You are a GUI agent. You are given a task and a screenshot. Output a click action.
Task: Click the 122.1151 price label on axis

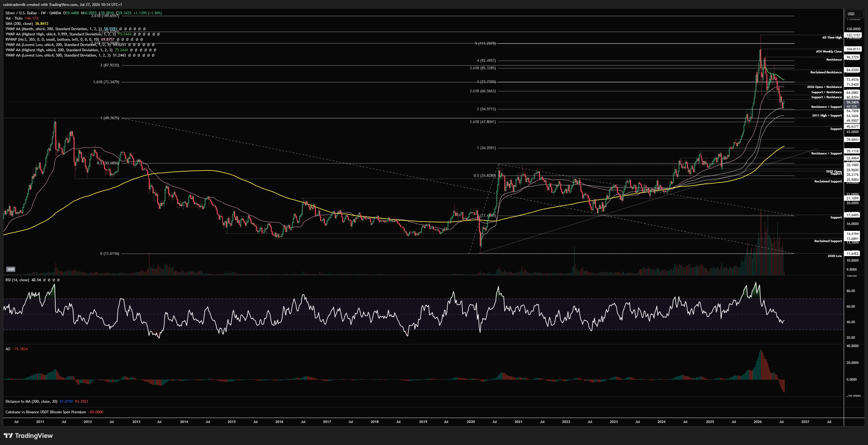[x=852, y=35]
